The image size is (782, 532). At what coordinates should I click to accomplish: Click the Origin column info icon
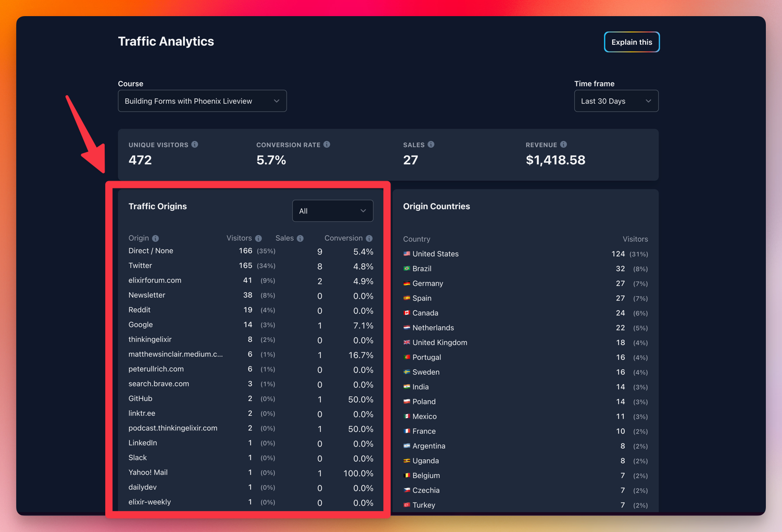155,238
